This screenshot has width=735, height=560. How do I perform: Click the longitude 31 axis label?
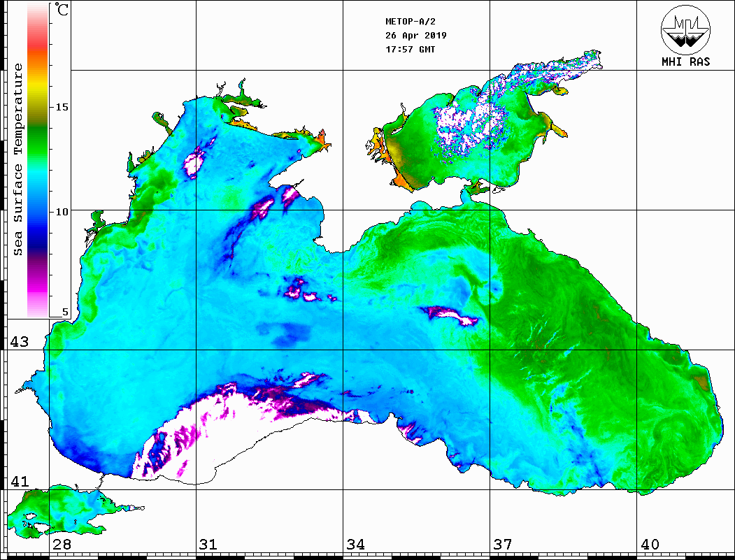[208, 545]
